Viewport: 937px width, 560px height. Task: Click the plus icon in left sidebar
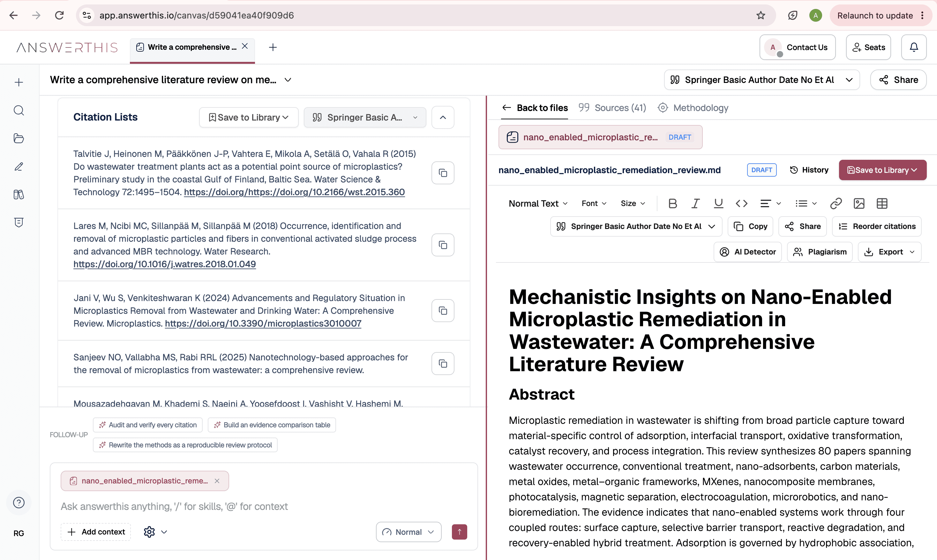click(x=19, y=82)
